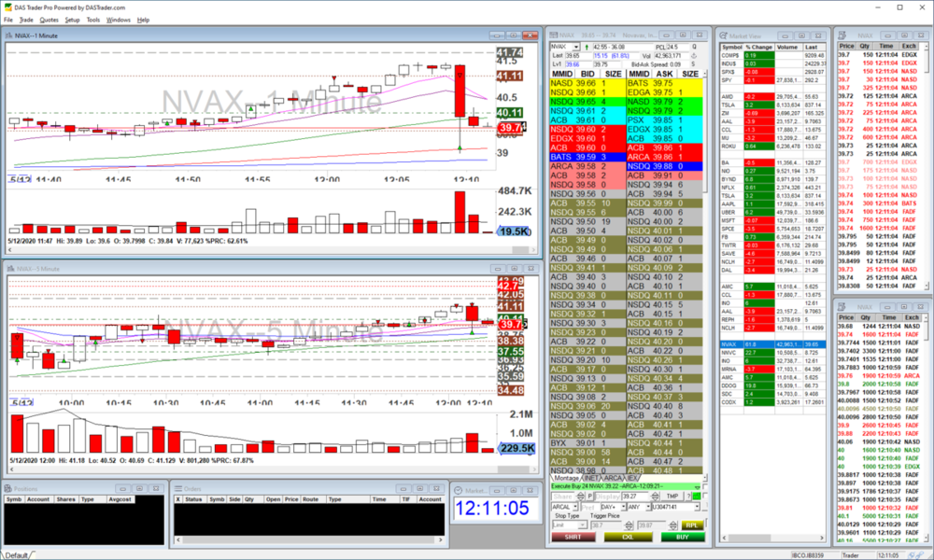Click the Share quantity stepper arrows
This screenshot has height=560, width=934.
(580, 497)
